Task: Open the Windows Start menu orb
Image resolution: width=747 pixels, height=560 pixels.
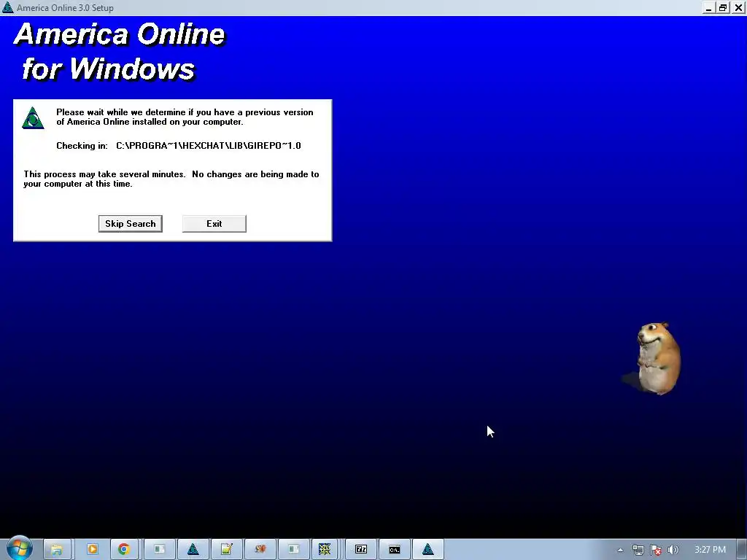Action: point(19,548)
